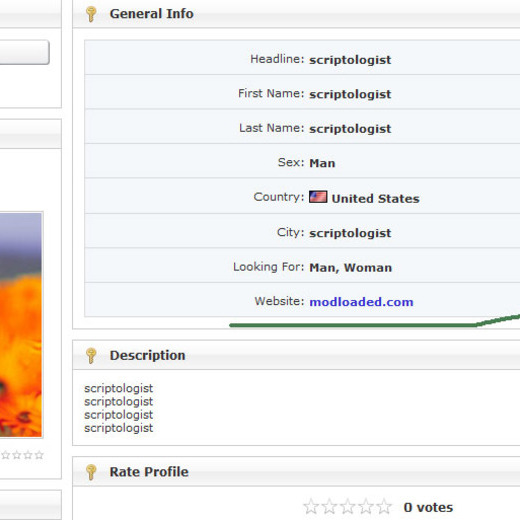Click the Looking For Man, Woman value
The width and height of the screenshot is (520, 520).
coord(351,268)
